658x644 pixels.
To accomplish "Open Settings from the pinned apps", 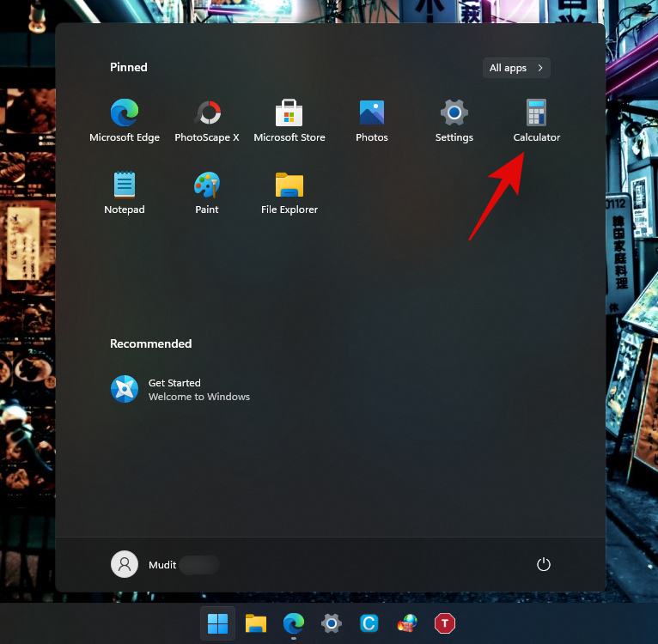I will pos(454,120).
